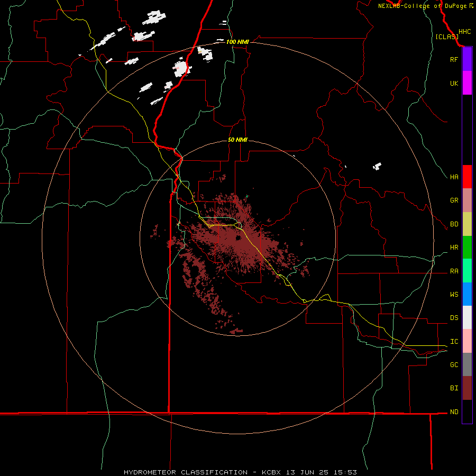
Task: Click the GC gray legend swatch
Action: 467,364
